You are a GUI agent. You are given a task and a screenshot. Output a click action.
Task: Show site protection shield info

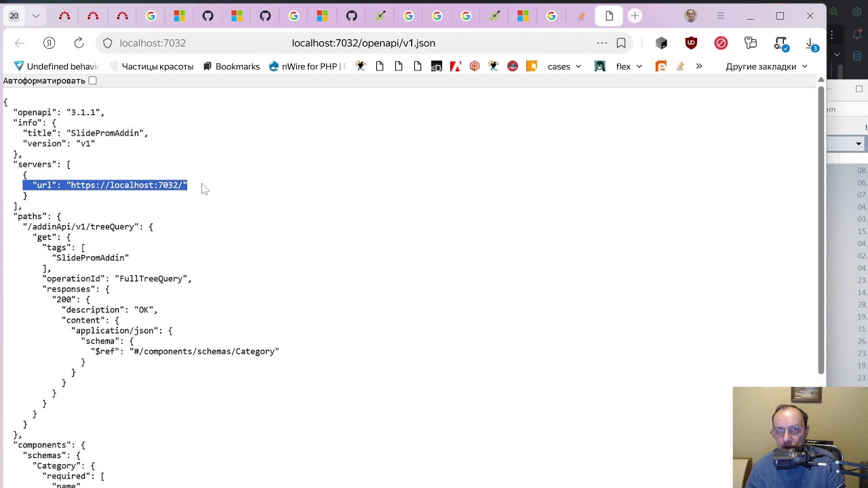click(107, 43)
